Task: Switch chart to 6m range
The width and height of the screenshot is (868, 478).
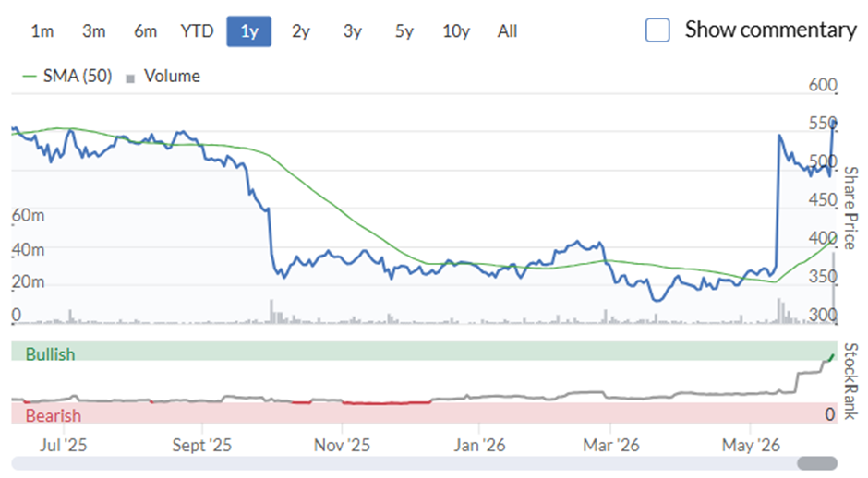Action: [145, 31]
